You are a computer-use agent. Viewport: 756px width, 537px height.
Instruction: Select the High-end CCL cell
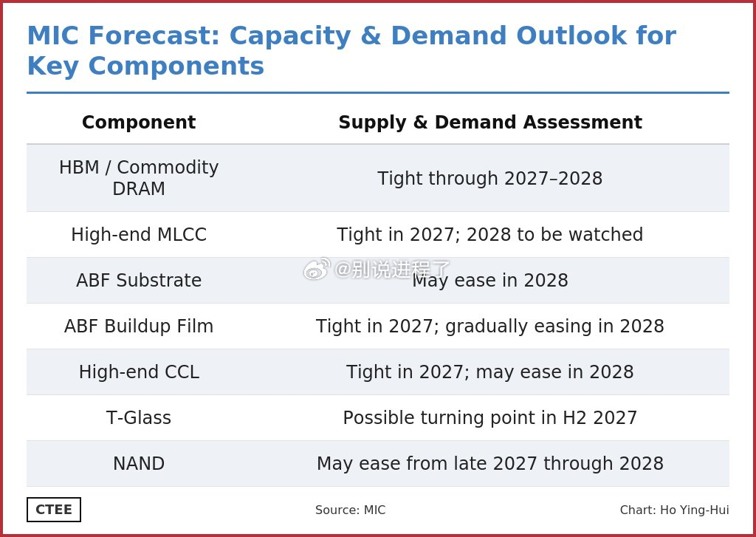[139, 372]
